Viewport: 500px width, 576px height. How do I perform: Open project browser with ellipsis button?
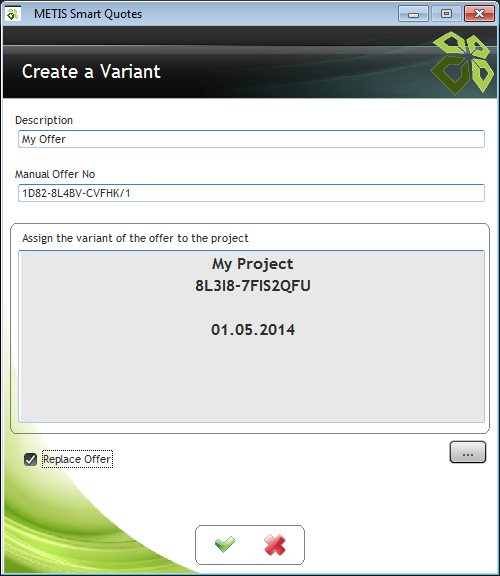(468, 452)
